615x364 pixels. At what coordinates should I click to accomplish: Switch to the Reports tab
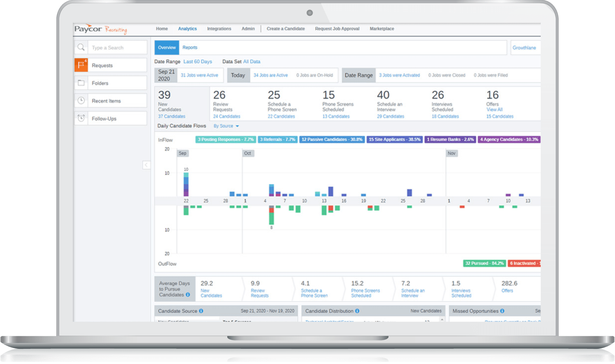pos(189,47)
